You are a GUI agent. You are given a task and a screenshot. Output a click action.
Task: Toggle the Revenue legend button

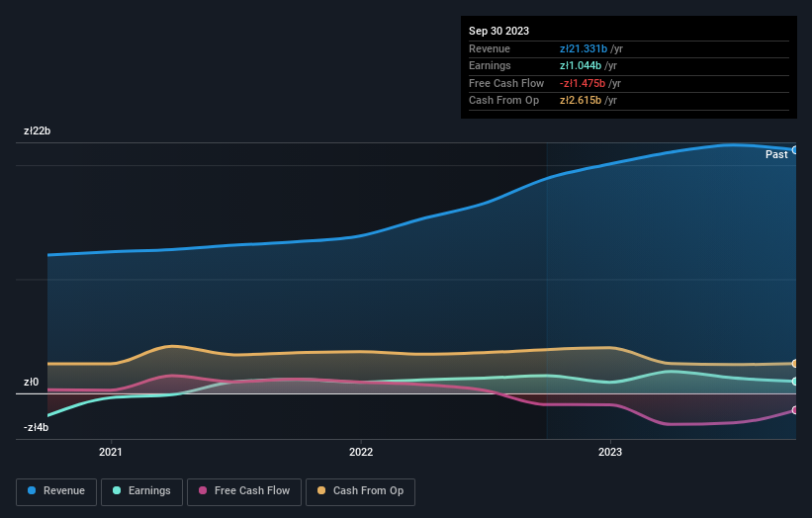pyautogui.click(x=56, y=491)
